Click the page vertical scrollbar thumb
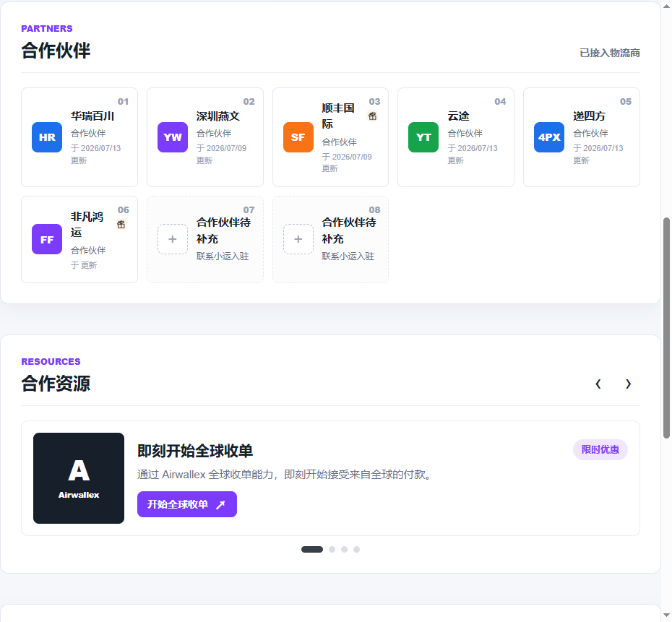672x622 pixels. [x=666, y=328]
